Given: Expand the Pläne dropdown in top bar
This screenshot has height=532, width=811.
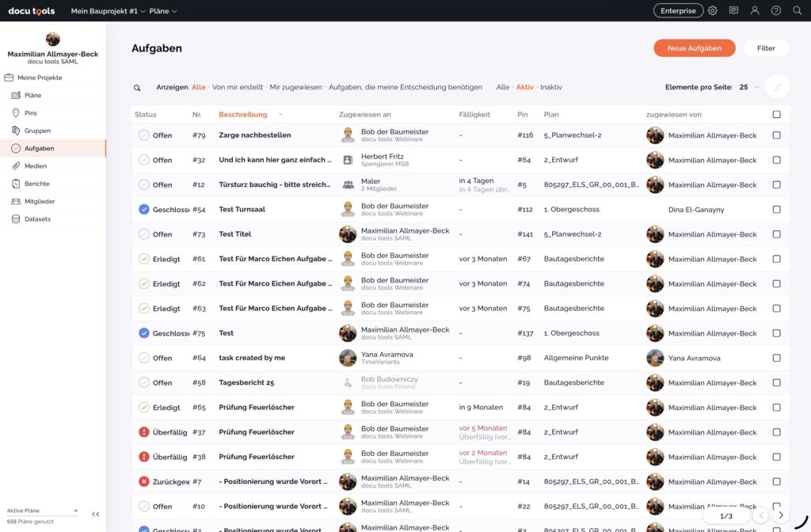Looking at the screenshot, I should click(x=163, y=11).
